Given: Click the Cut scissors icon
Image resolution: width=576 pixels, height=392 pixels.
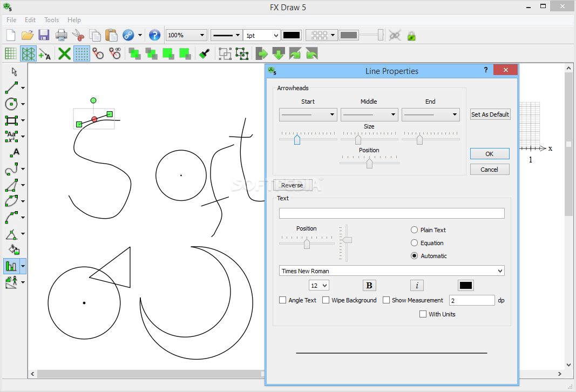Looking at the screenshot, I should point(78,35).
